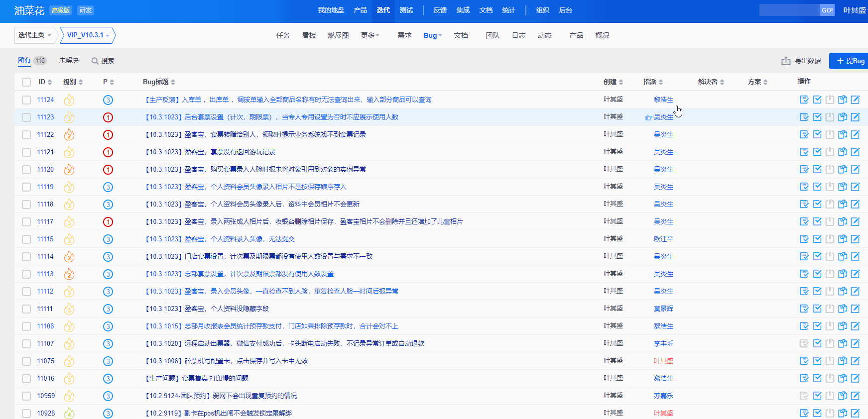Click the confirm icon for bug 11124
This screenshot has height=419, width=868.
tap(804, 100)
